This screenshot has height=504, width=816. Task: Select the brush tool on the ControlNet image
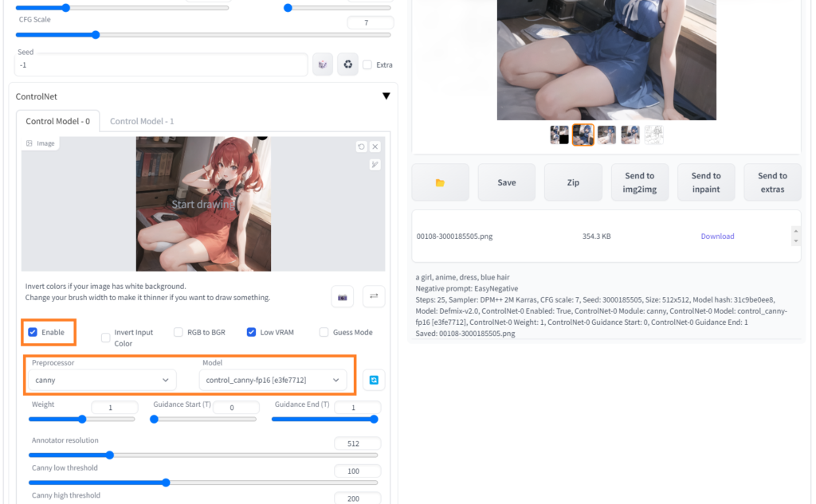pyautogui.click(x=375, y=165)
